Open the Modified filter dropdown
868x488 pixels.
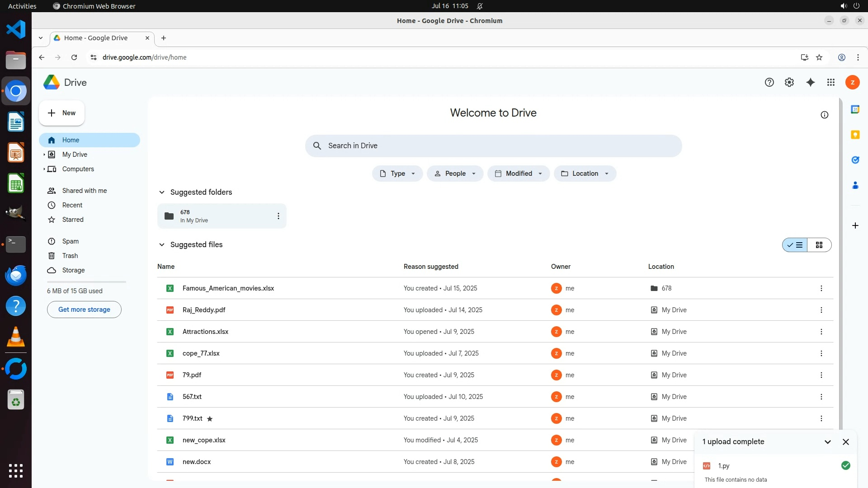click(519, 174)
